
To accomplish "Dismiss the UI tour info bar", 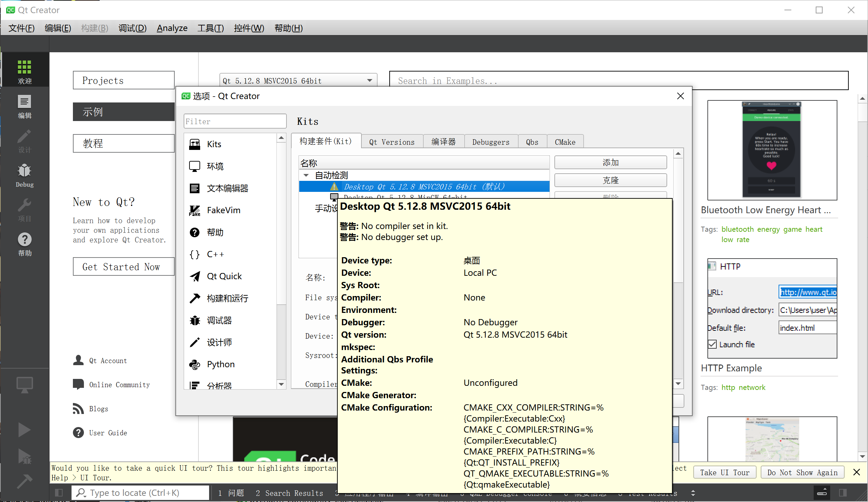I will (857, 472).
